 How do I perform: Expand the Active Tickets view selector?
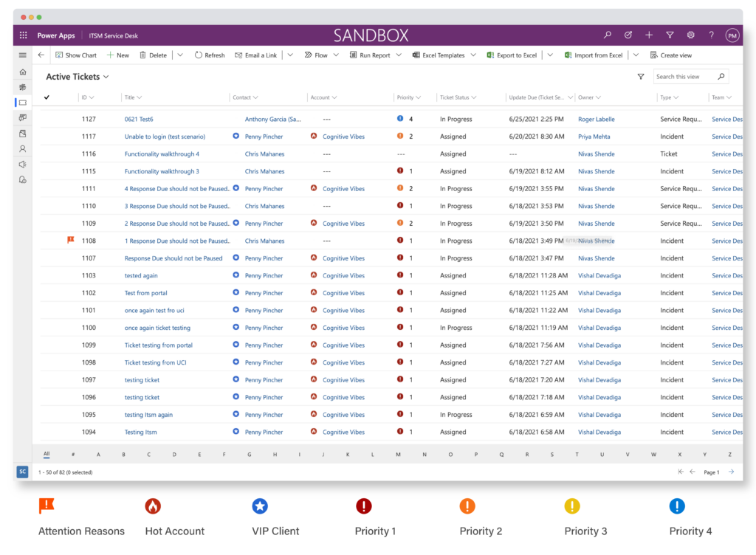[77, 77]
